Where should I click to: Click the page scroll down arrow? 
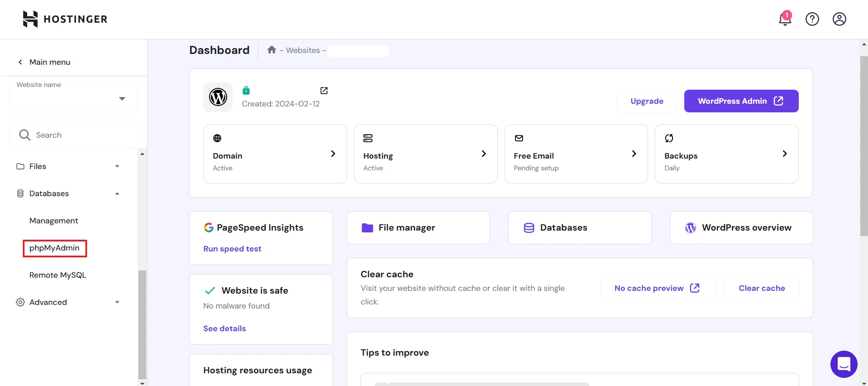click(x=864, y=383)
